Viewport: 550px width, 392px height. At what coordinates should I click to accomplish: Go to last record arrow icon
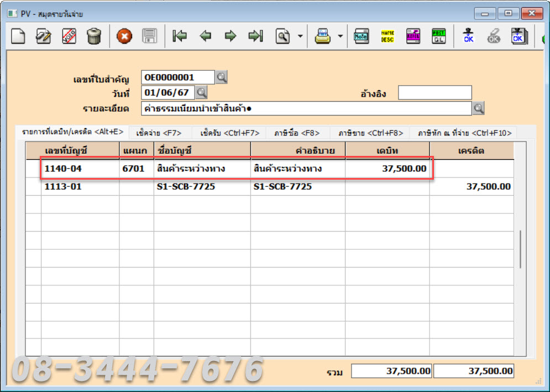click(256, 36)
